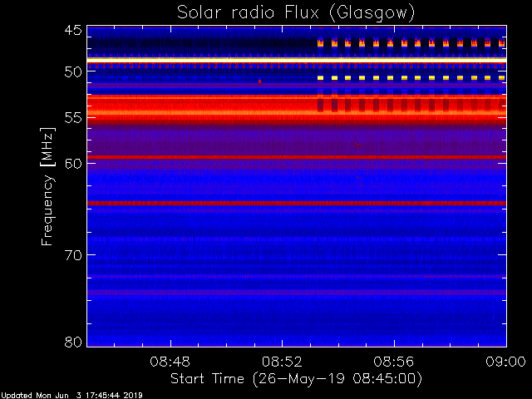Select the 08:52 time tick label

coord(283,362)
